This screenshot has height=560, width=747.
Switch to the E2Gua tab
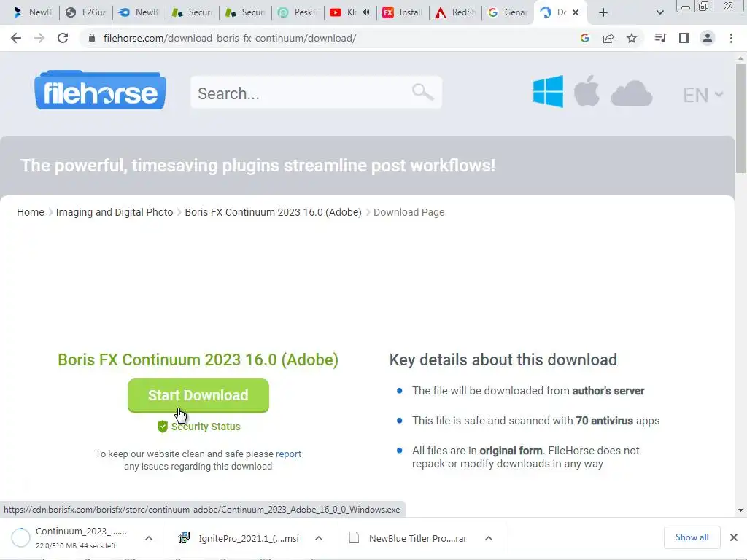coord(86,12)
